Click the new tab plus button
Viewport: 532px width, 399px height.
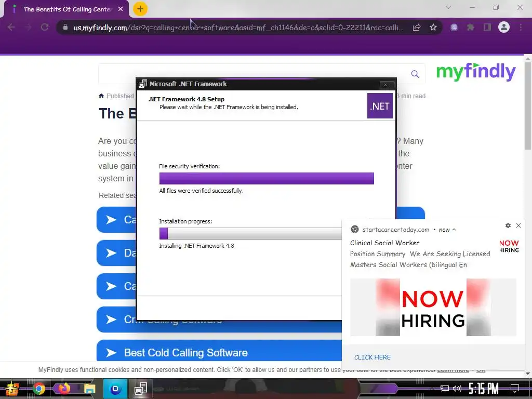coord(140,9)
